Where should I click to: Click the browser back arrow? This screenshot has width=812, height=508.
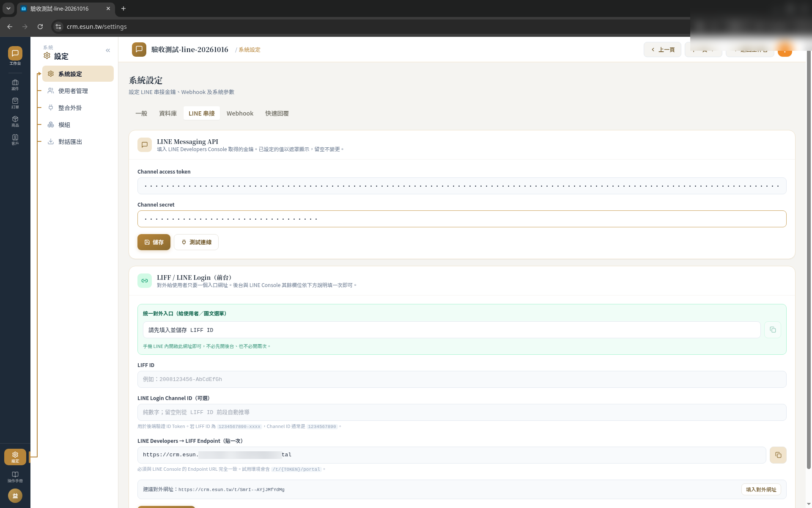click(x=10, y=27)
